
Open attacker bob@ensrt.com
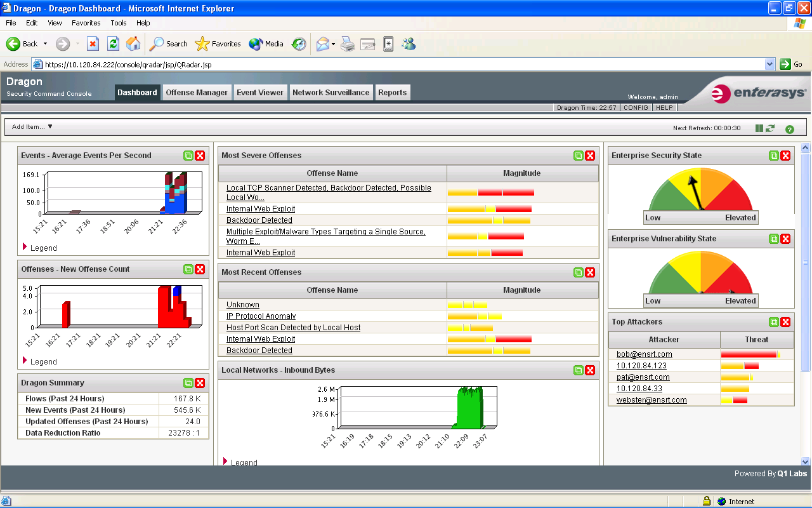point(645,354)
